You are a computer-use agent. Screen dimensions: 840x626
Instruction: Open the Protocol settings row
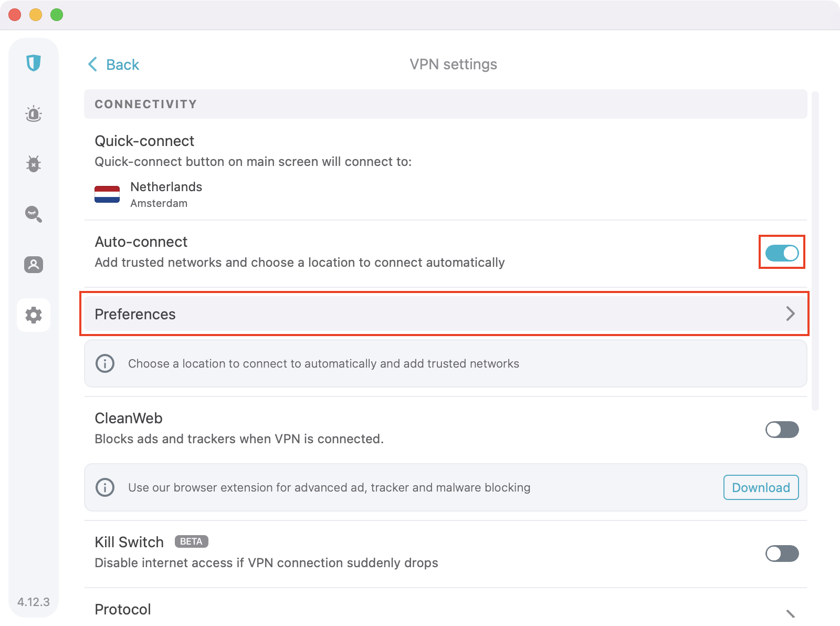(x=123, y=609)
